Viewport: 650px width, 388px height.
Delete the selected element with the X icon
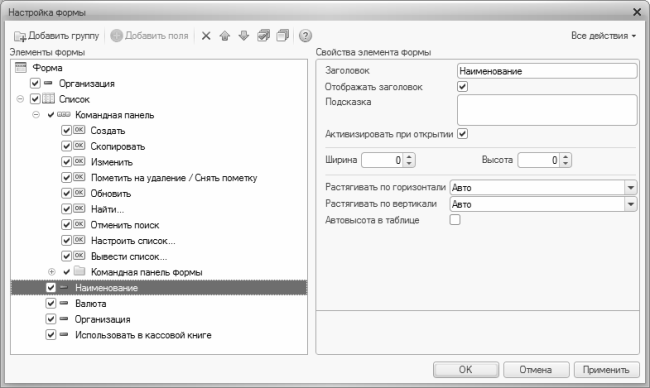(x=206, y=36)
